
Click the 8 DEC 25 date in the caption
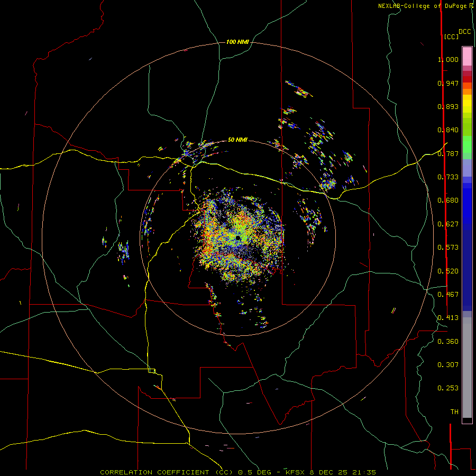(328, 472)
